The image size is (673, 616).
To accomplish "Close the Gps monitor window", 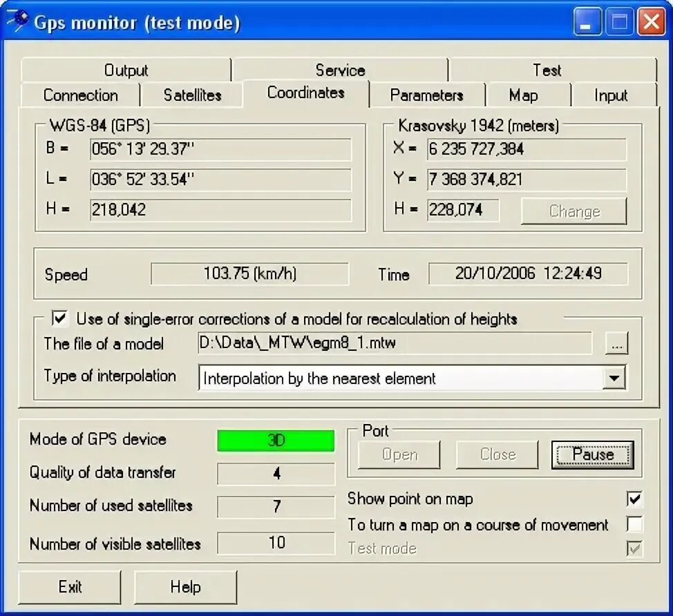I will coord(651,21).
